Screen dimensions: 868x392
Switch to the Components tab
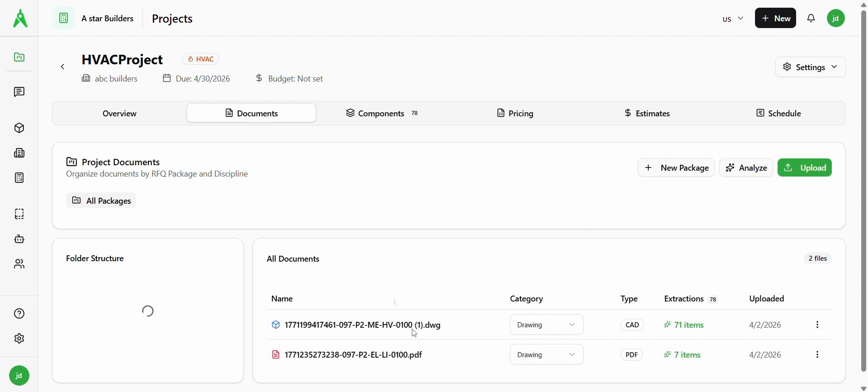(382, 113)
